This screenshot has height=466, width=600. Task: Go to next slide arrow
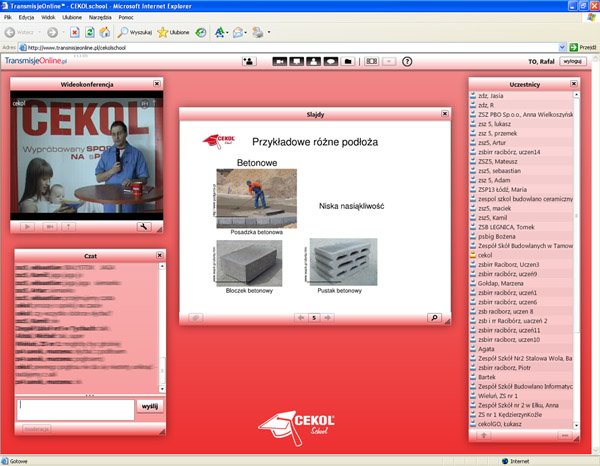328,318
